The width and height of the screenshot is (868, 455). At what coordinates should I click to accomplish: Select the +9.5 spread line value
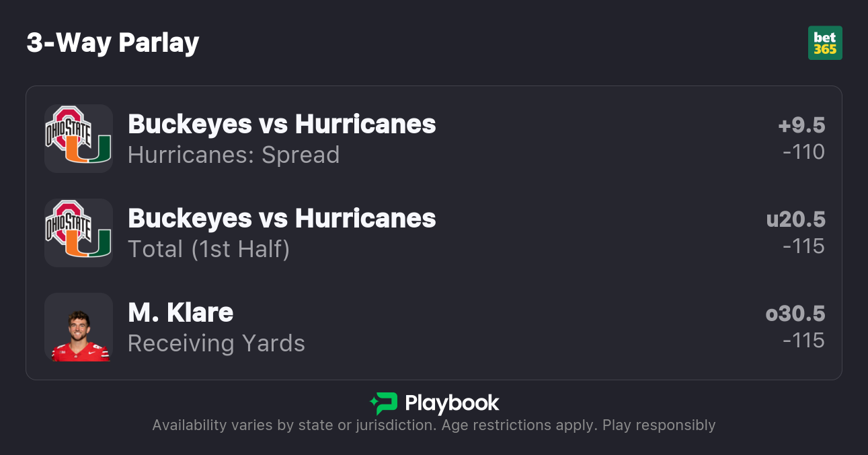pyautogui.click(x=801, y=125)
